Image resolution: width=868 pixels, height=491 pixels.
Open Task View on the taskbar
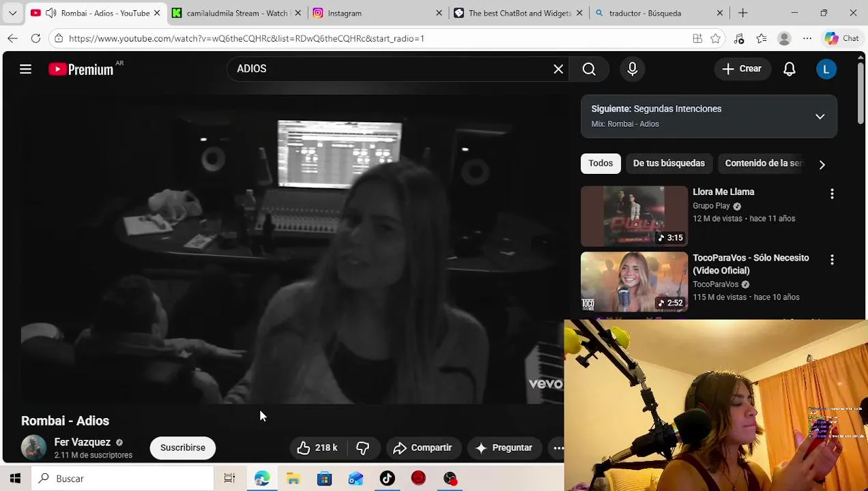tap(230, 479)
